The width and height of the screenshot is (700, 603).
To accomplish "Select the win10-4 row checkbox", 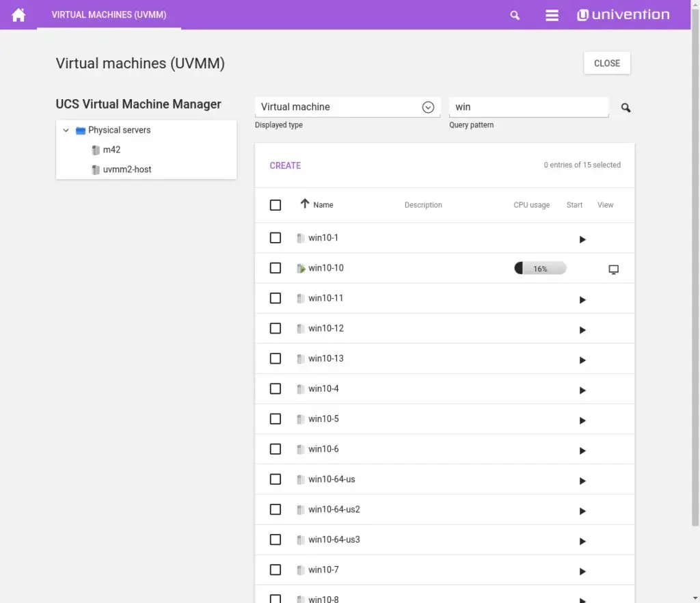I will coord(275,388).
